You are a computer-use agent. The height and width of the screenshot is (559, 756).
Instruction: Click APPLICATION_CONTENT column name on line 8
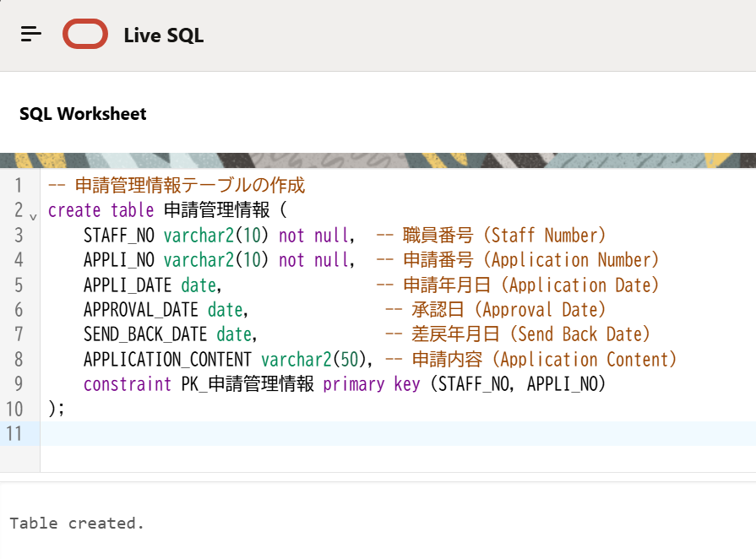tap(167, 360)
